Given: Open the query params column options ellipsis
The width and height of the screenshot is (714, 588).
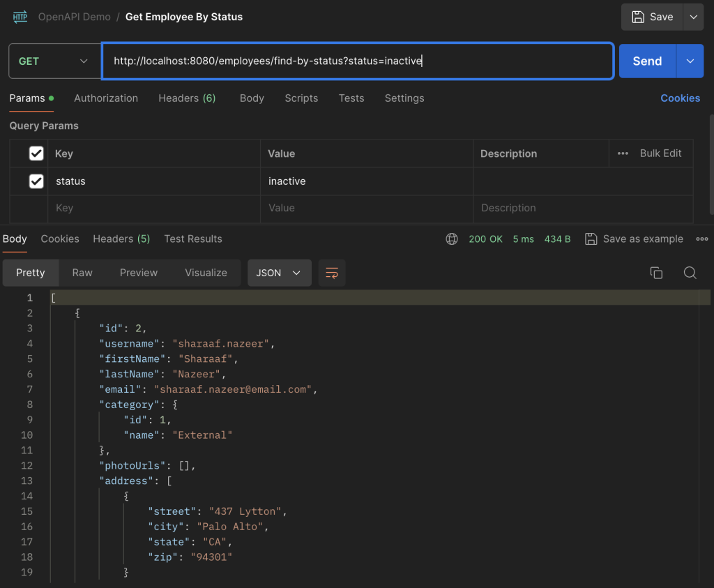Looking at the screenshot, I should pos(623,153).
